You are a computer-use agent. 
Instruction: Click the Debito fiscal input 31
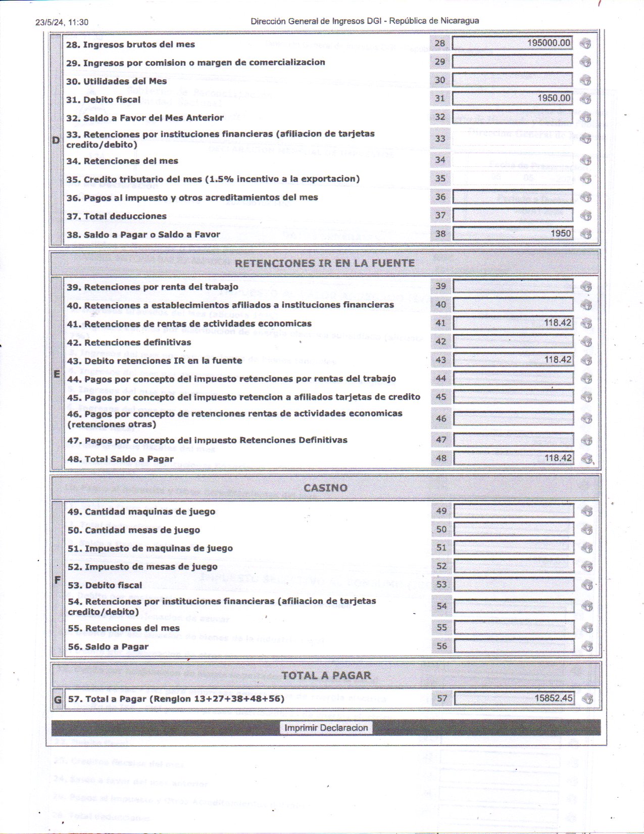[x=512, y=99]
